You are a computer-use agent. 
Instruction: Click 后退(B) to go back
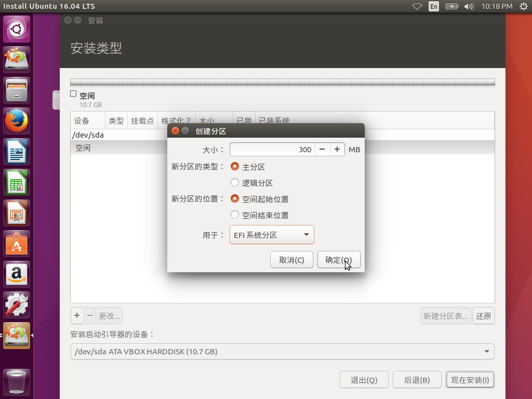coord(417,380)
